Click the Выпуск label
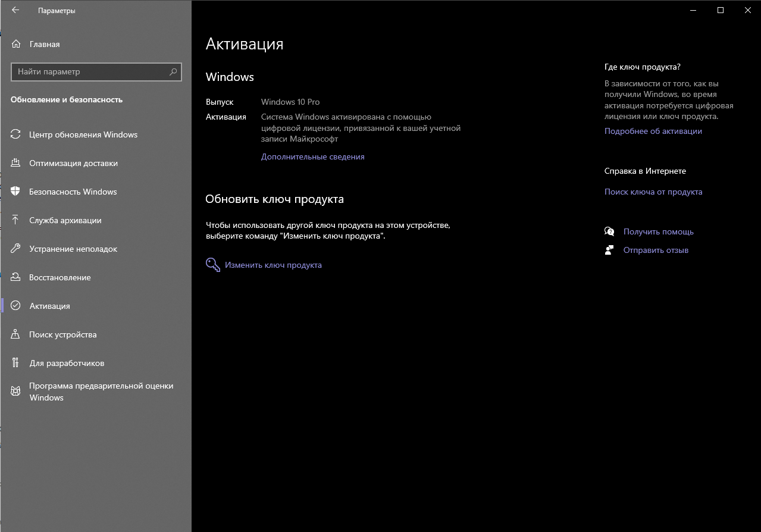761x532 pixels. pyautogui.click(x=220, y=102)
